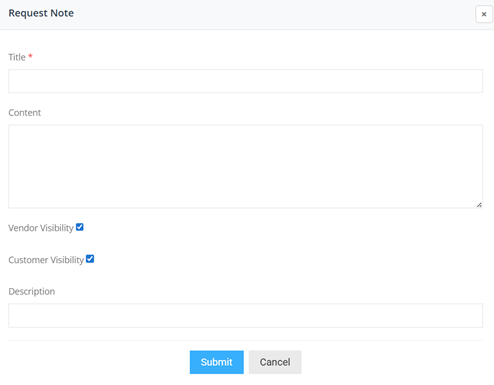494x385 pixels.
Task: Close the Request Note dialog
Action: click(484, 14)
